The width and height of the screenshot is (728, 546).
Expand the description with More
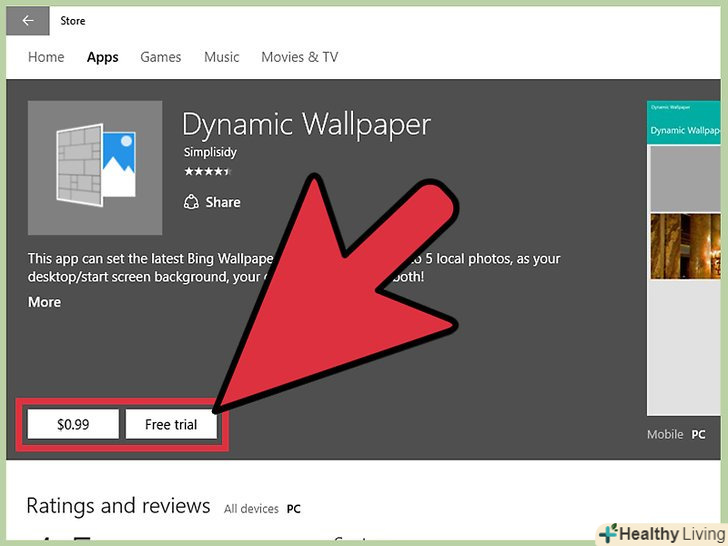(x=44, y=302)
